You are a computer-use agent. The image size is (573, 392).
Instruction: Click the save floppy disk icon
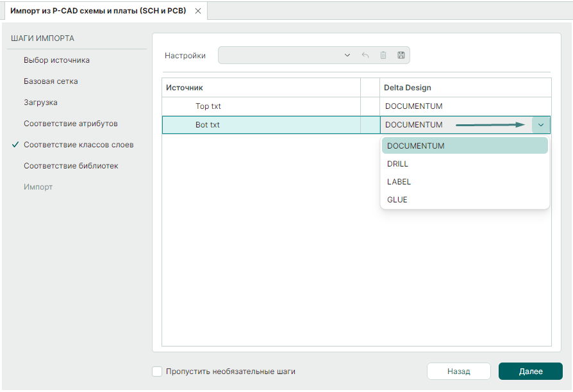click(x=401, y=55)
